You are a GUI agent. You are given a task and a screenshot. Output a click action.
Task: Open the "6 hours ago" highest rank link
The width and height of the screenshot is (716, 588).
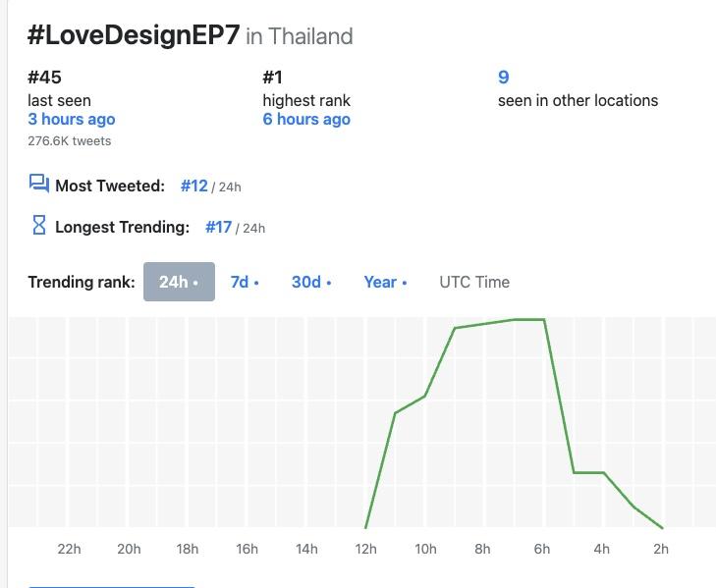306,119
